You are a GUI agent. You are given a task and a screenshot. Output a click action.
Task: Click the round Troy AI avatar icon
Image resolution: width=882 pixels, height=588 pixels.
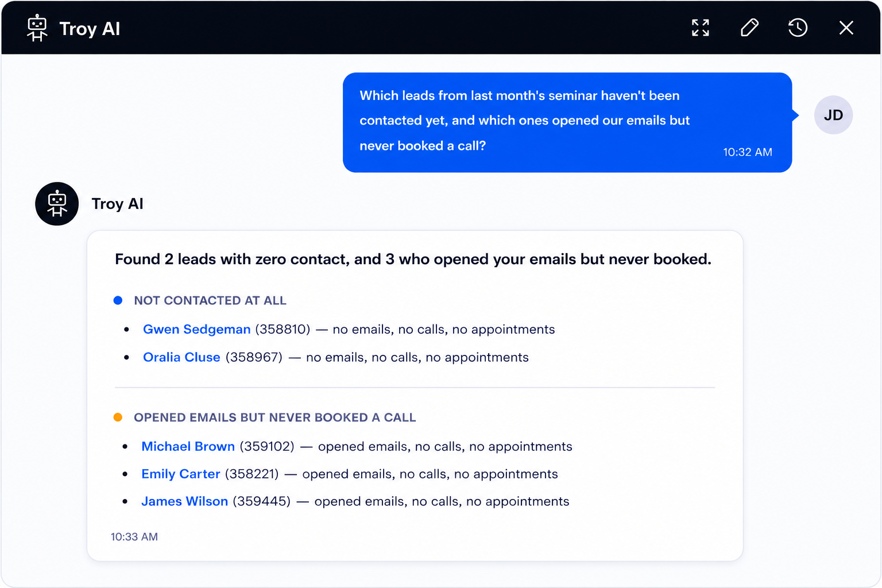tap(57, 204)
